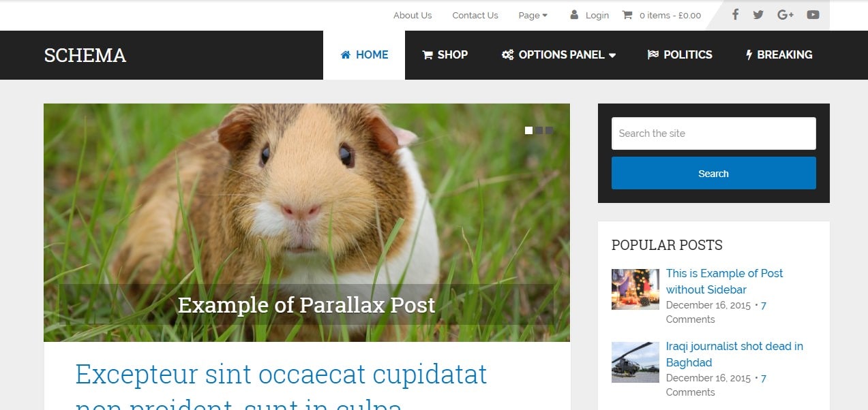Click the shopping cart icon in top bar
Image resolution: width=868 pixels, height=410 pixels.
pos(627,15)
